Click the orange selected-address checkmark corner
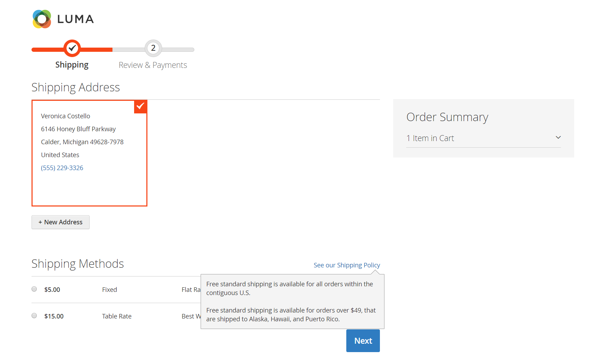 point(140,106)
